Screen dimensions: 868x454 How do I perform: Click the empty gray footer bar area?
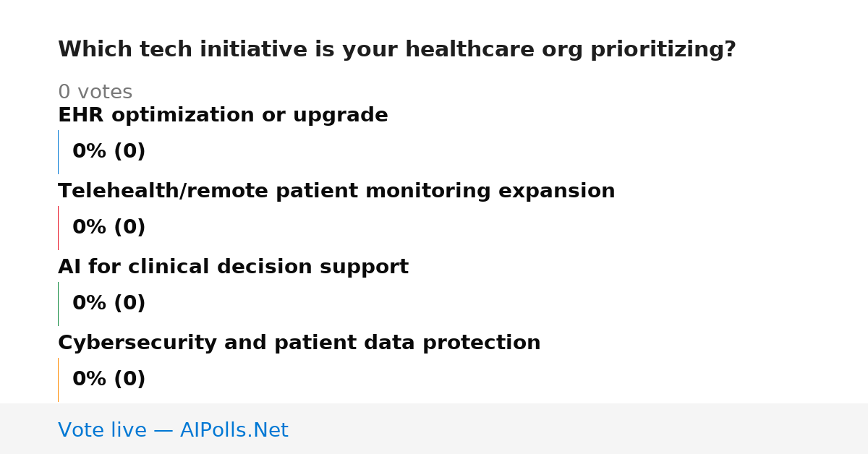point(579,429)
